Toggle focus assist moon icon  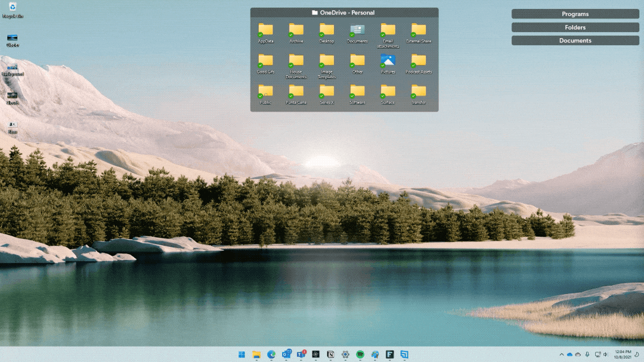click(636, 354)
